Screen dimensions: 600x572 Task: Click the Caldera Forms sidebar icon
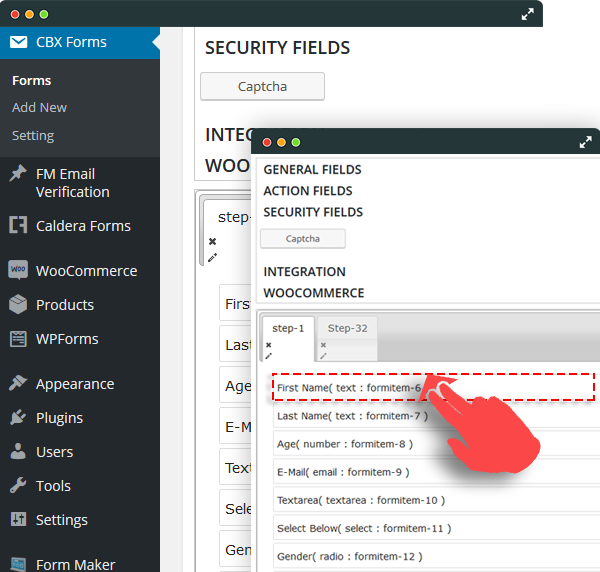[18, 225]
